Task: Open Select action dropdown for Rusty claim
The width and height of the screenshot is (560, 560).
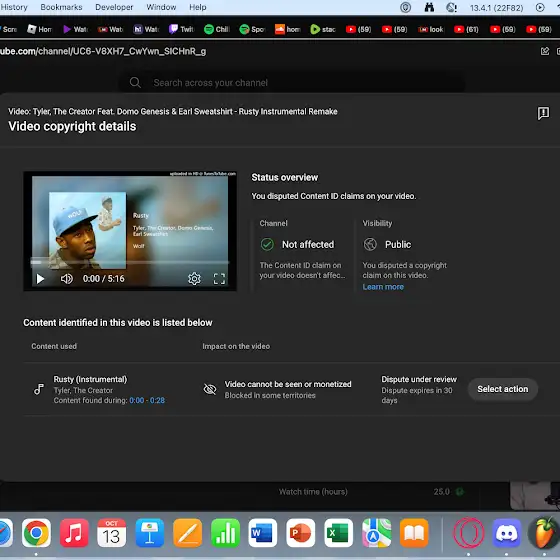Action: [x=502, y=389]
